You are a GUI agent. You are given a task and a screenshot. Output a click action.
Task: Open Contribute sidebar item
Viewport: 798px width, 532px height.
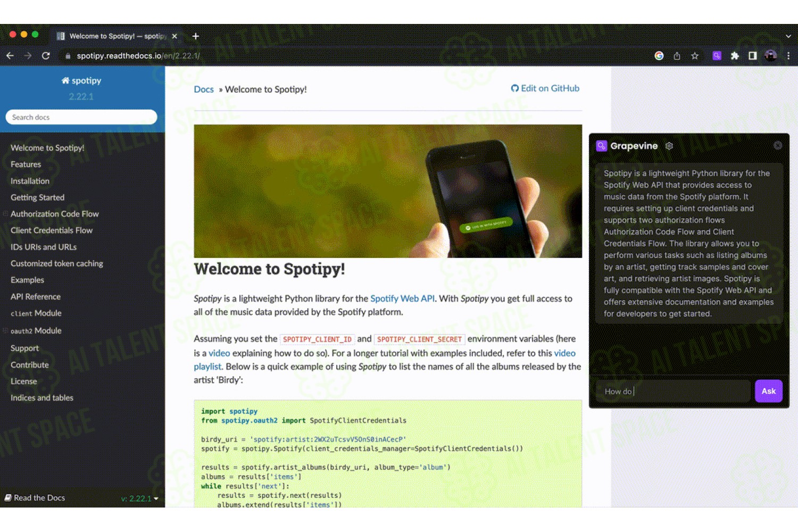(x=30, y=365)
